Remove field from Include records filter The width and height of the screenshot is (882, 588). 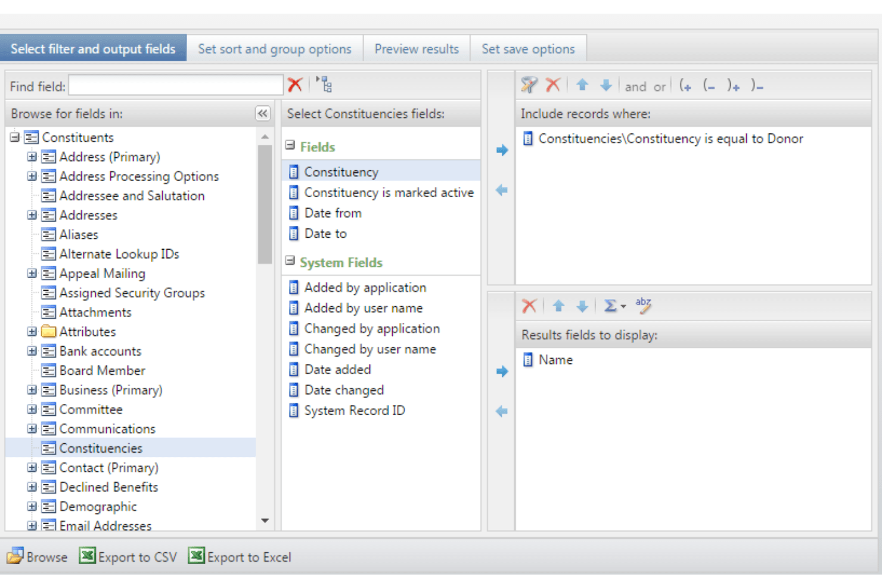502,190
